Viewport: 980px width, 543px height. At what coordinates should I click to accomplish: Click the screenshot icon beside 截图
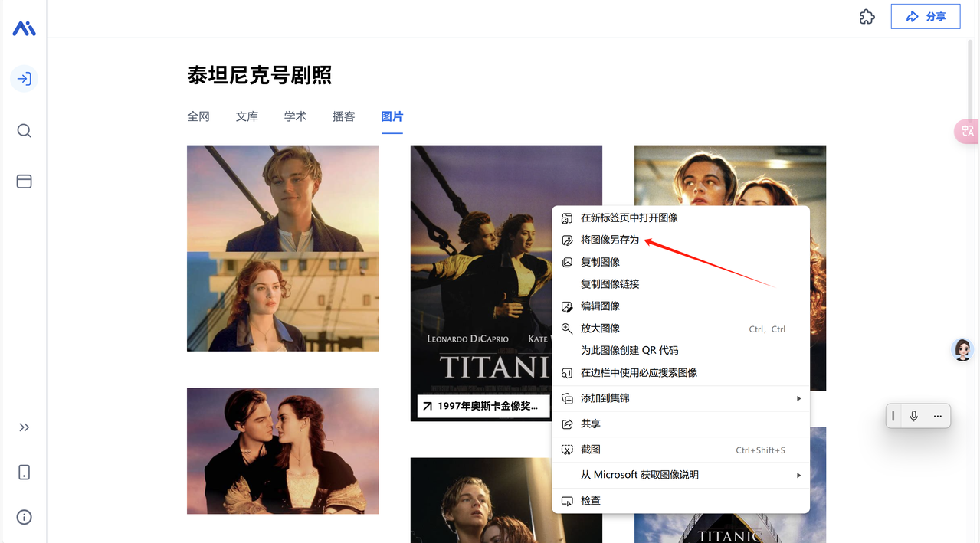point(567,450)
